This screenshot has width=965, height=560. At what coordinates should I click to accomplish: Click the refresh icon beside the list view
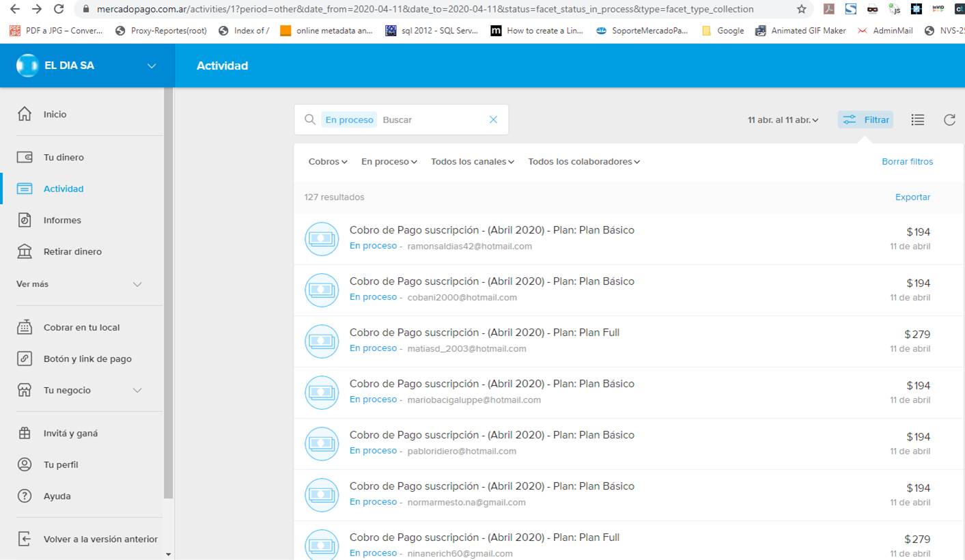coord(949,120)
